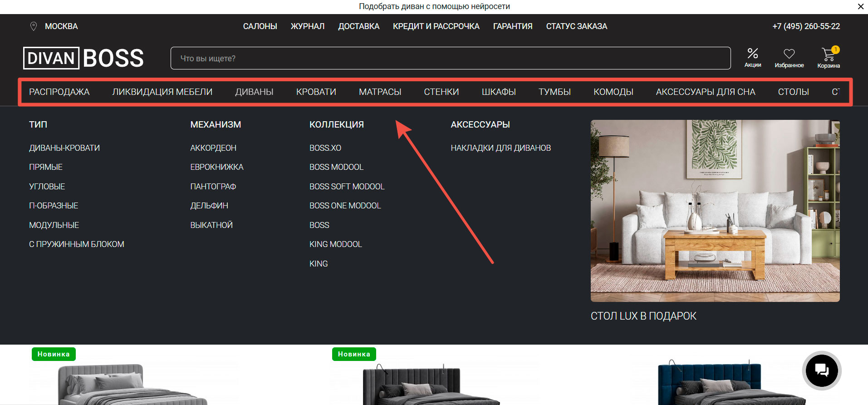Go to Салоны page
This screenshot has width=868, height=405.
click(260, 26)
